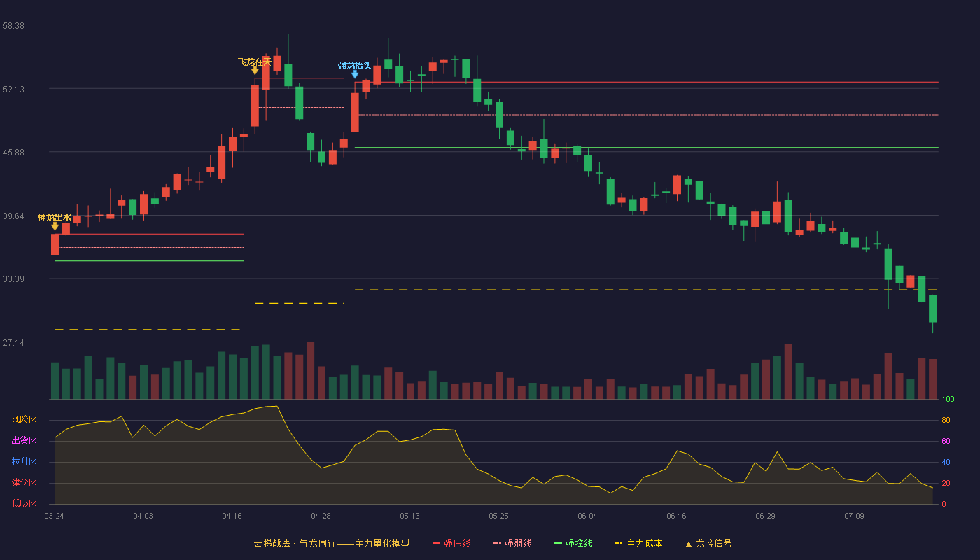Click the 飞龙在天 signal arrow marker
The height and width of the screenshot is (560, 980).
255,71
